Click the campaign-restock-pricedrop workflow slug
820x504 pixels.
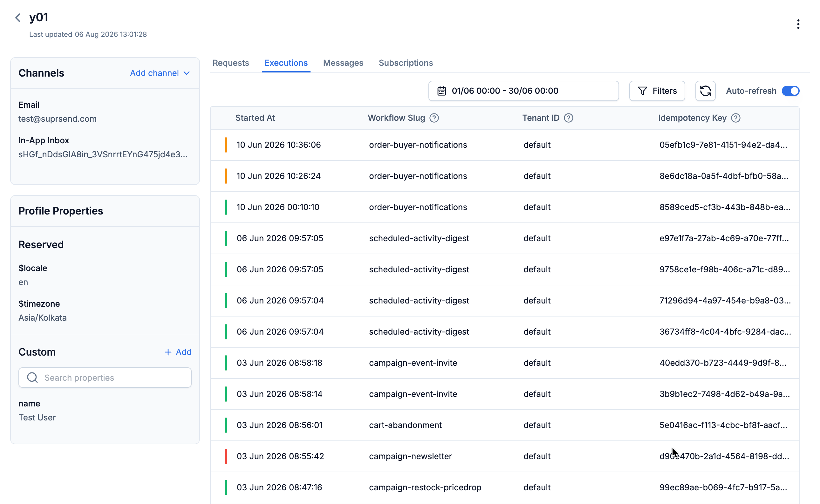pyautogui.click(x=425, y=487)
